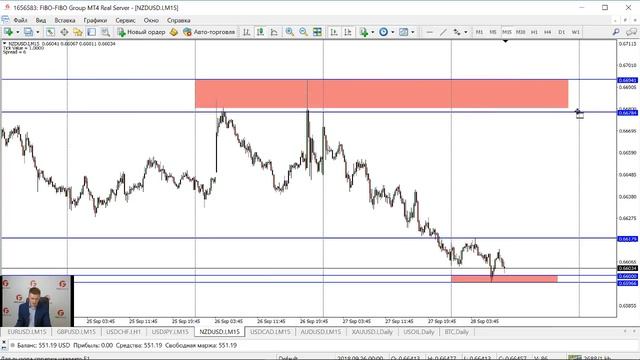This screenshot has width=640, height=360.
Task: Switch to H1 timeframe
Action: 534,32
